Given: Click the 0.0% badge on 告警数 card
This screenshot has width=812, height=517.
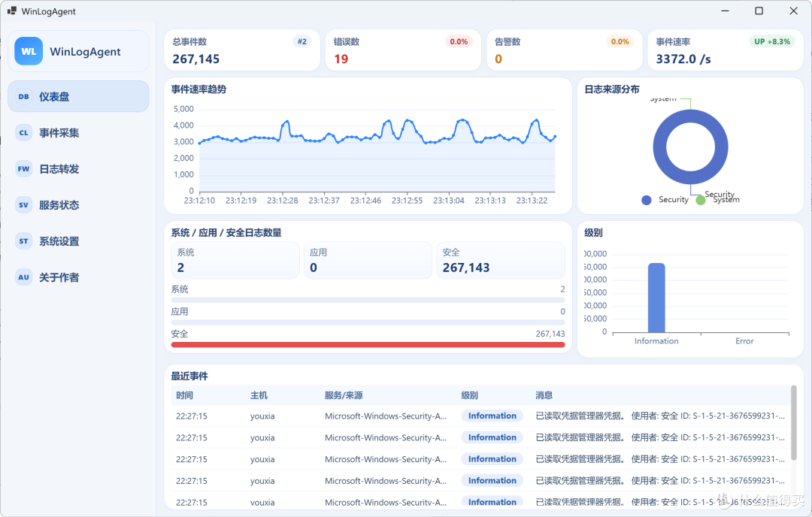Looking at the screenshot, I should (620, 41).
